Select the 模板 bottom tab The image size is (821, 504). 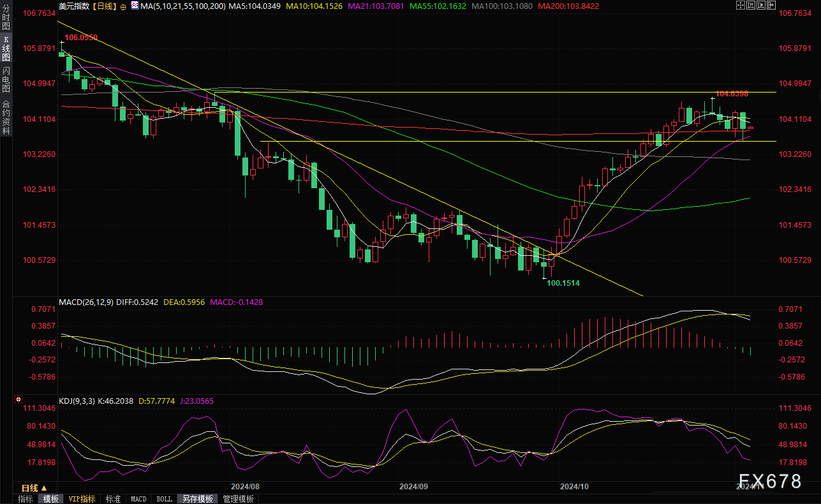(x=51, y=499)
